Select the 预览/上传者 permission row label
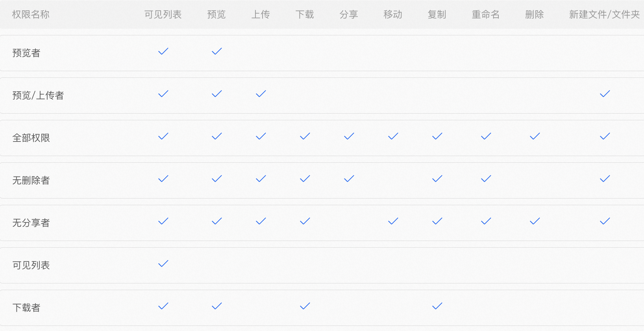The height and width of the screenshot is (331, 644). (x=38, y=96)
